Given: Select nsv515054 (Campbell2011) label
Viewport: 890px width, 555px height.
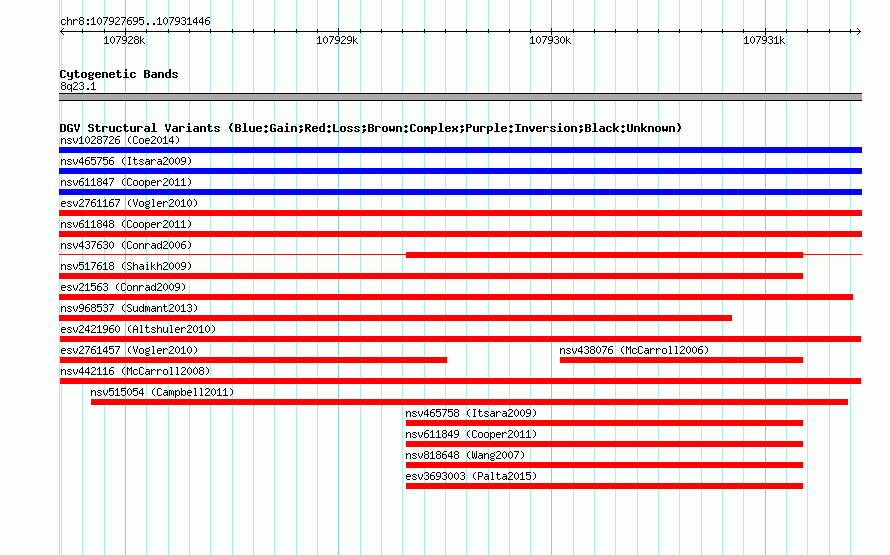Looking at the screenshot, I should (x=162, y=392).
